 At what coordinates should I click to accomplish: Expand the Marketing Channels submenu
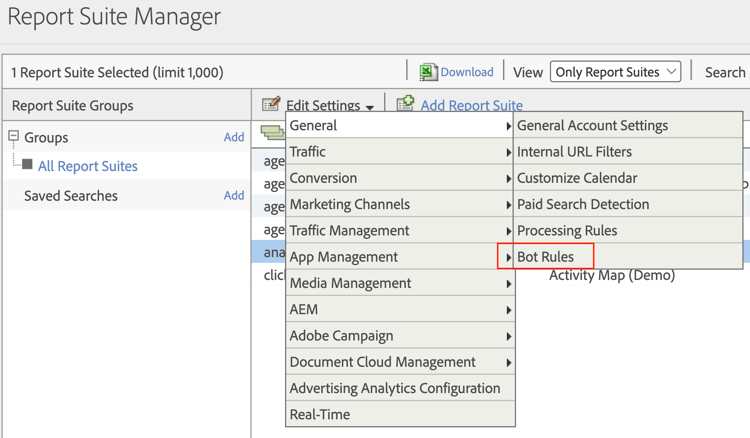(x=400, y=204)
